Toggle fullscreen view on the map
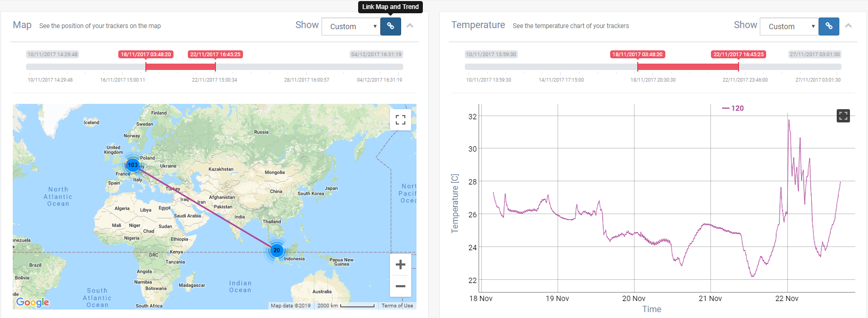868x318 pixels. point(401,120)
